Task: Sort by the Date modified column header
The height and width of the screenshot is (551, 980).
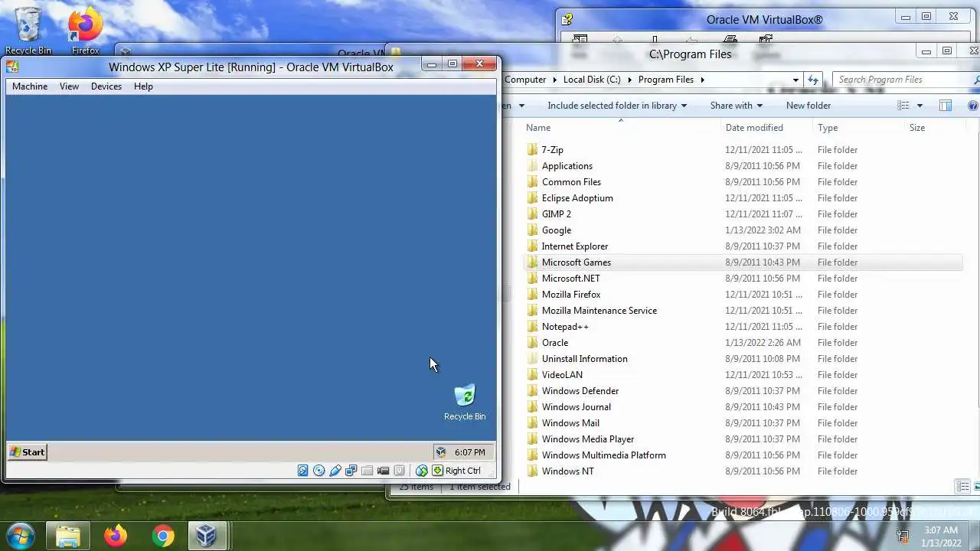Action: (x=766, y=128)
